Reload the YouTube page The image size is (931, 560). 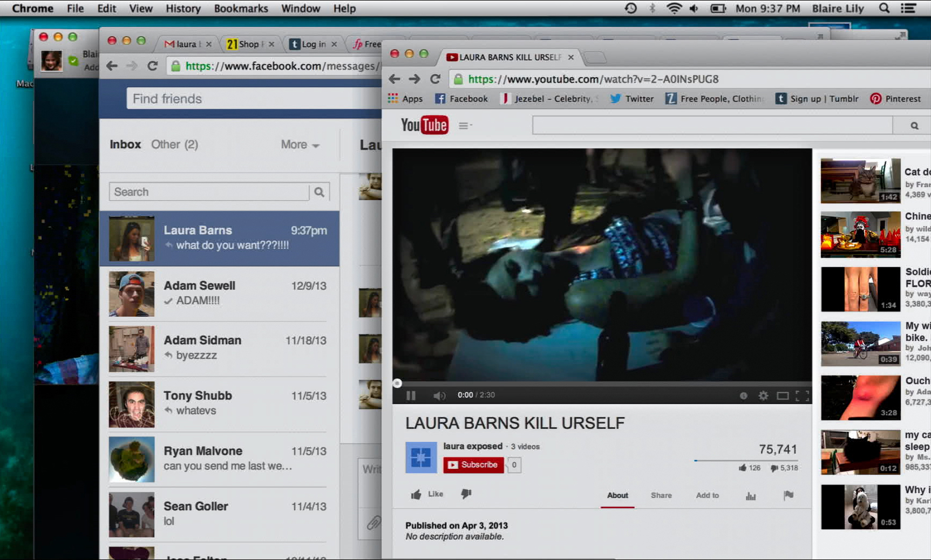435,79
